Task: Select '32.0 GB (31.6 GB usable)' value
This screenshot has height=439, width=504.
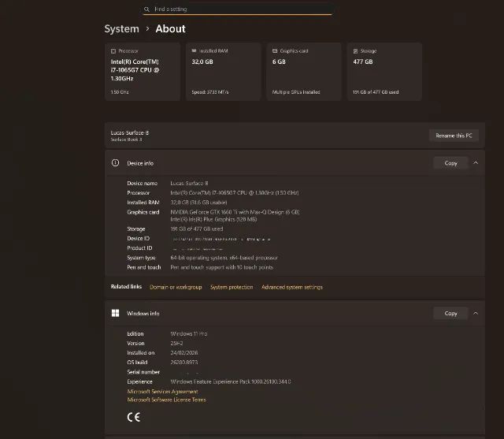Action: point(198,203)
